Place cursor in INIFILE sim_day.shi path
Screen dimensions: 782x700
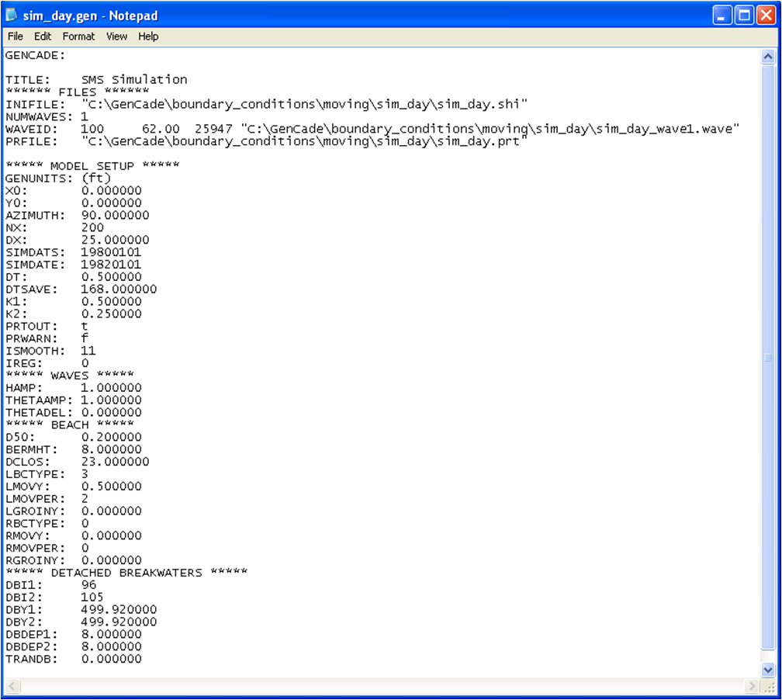[x=304, y=104]
